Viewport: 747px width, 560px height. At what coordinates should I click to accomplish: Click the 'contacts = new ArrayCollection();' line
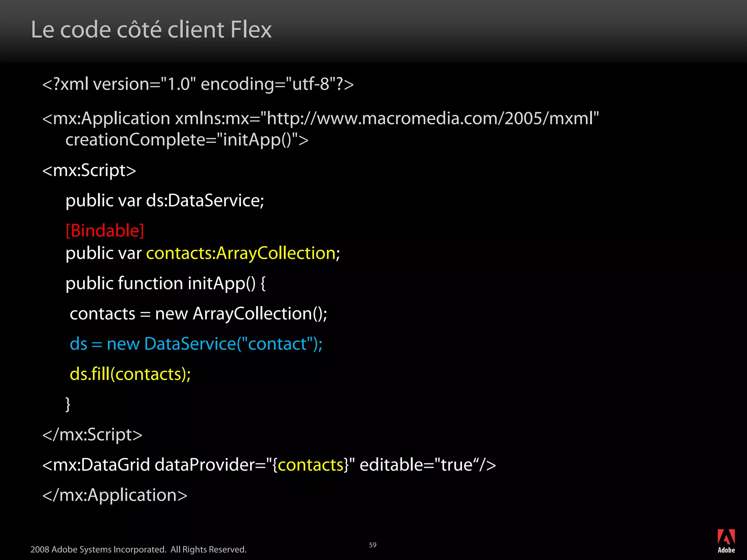coord(198,314)
